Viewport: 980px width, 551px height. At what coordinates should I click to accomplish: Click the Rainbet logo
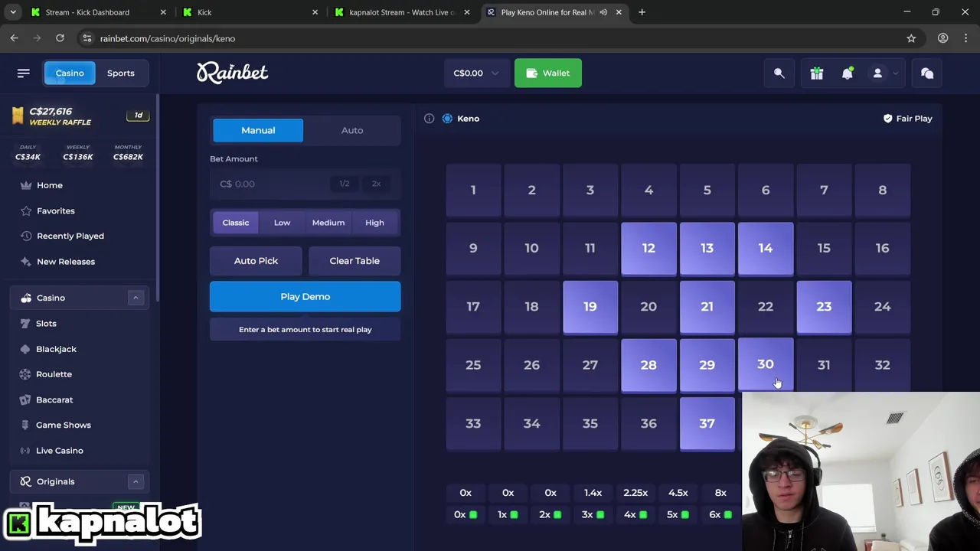232,73
